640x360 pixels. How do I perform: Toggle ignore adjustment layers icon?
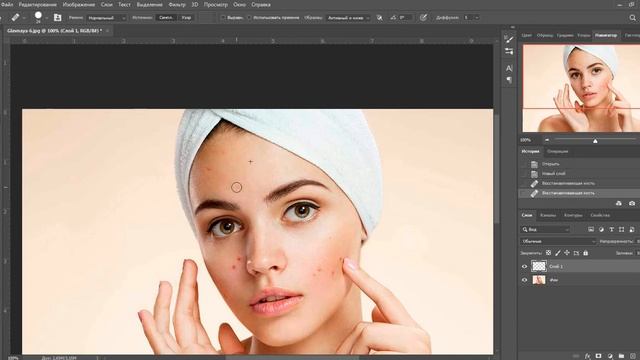click(x=380, y=18)
